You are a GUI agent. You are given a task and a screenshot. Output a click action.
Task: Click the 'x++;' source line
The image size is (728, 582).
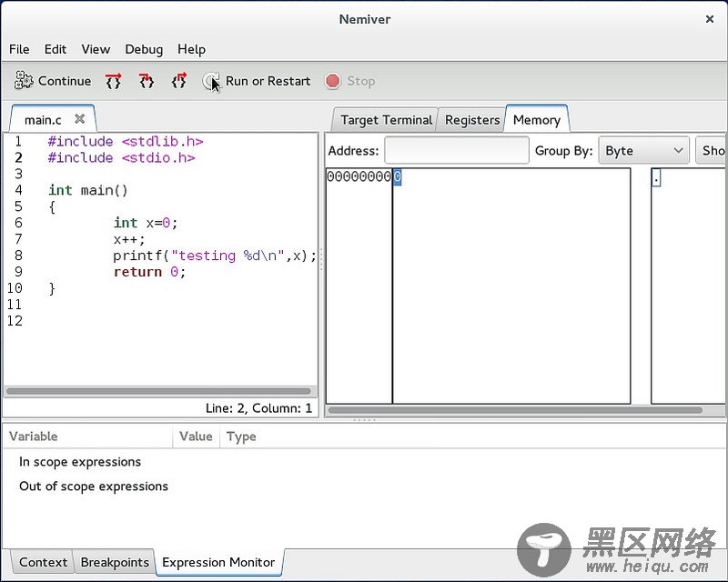pyautogui.click(x=129, y=239)
